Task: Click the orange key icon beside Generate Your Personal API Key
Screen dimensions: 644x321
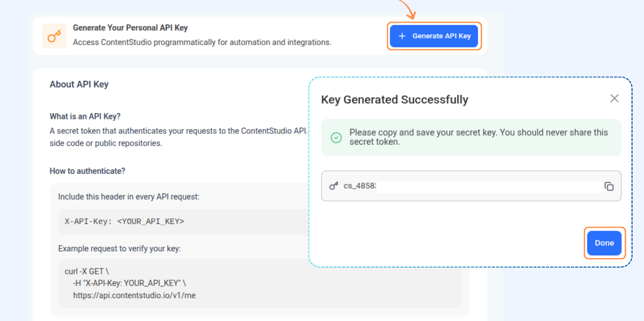Action: coord(54,36)
